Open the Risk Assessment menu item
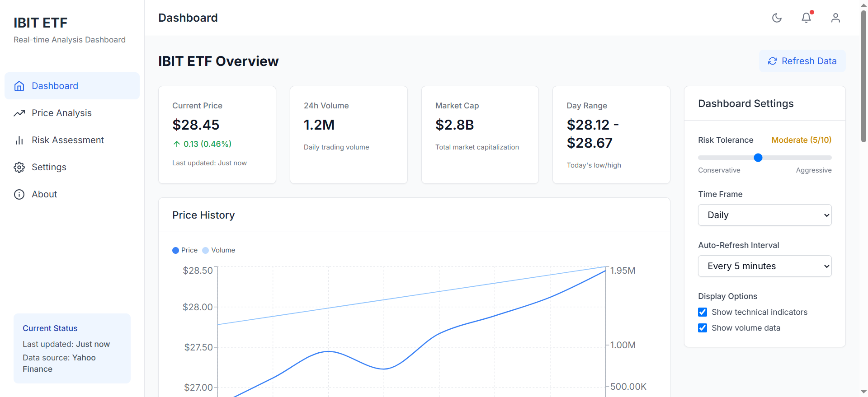 [x=68, y=140]
